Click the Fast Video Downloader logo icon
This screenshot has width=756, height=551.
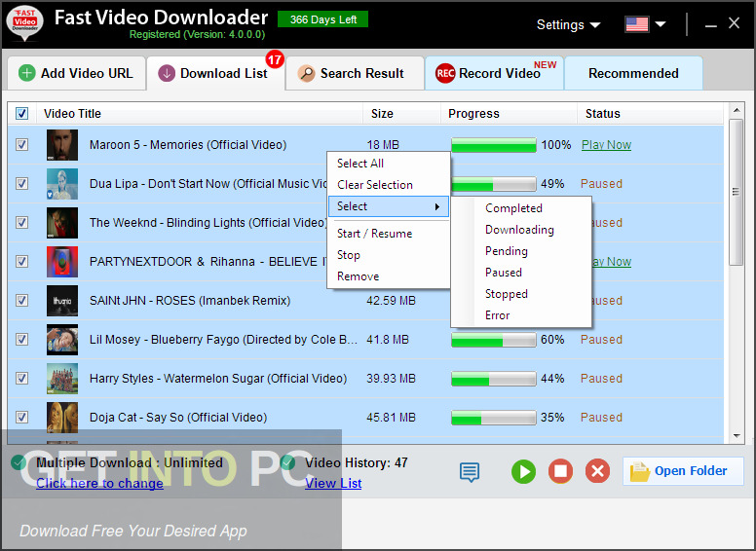(25, 22)
